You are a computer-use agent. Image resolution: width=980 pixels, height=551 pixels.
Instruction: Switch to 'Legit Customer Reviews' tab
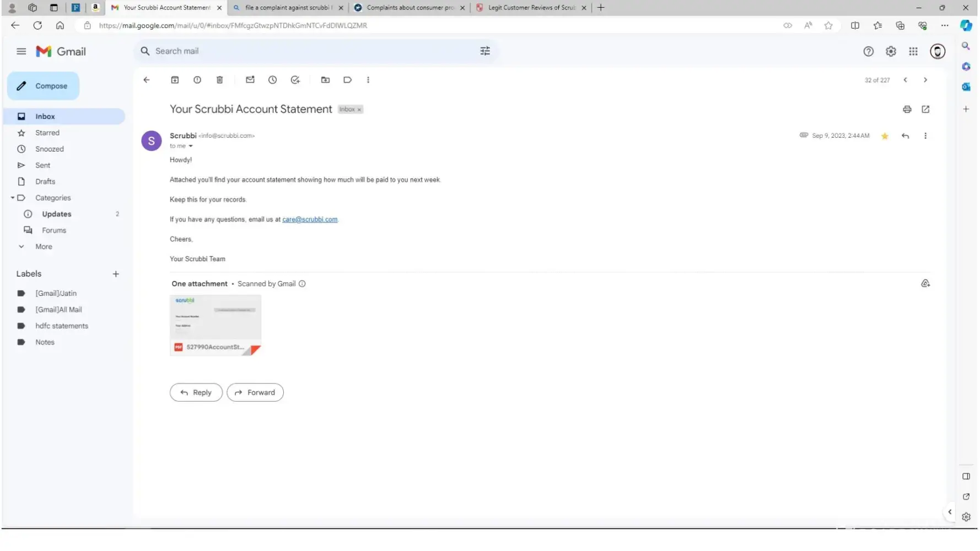(531, 8)
